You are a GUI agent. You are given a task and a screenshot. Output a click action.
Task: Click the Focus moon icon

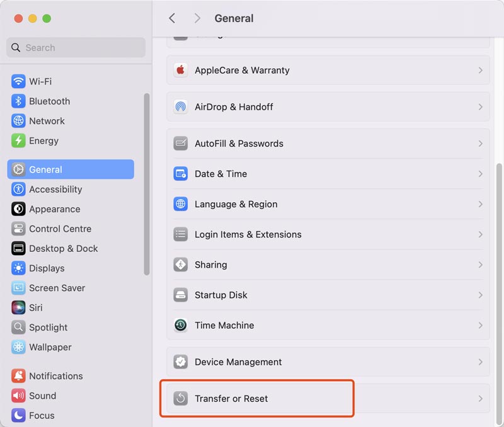pyautogui.click(x=18, y=415)
